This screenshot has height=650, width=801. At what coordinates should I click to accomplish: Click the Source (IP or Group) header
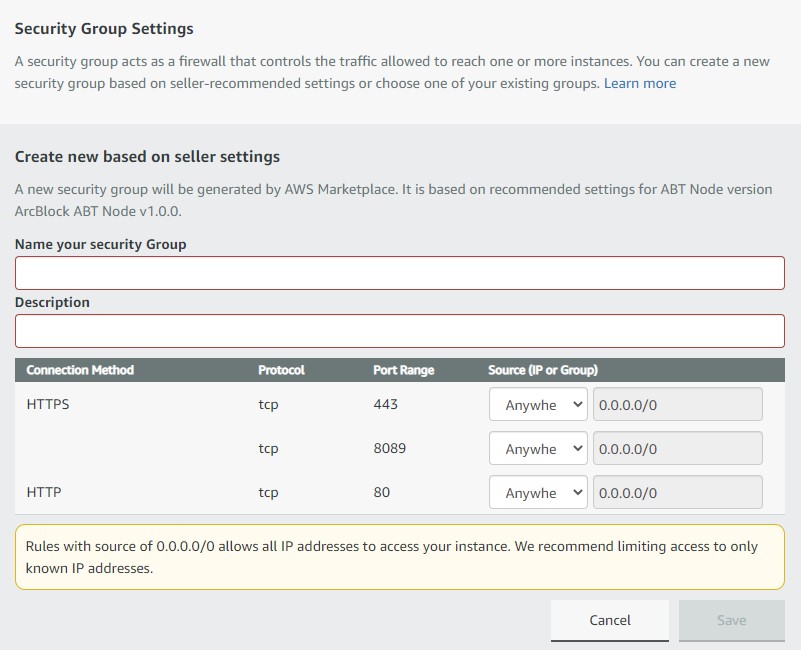[542, 370]
